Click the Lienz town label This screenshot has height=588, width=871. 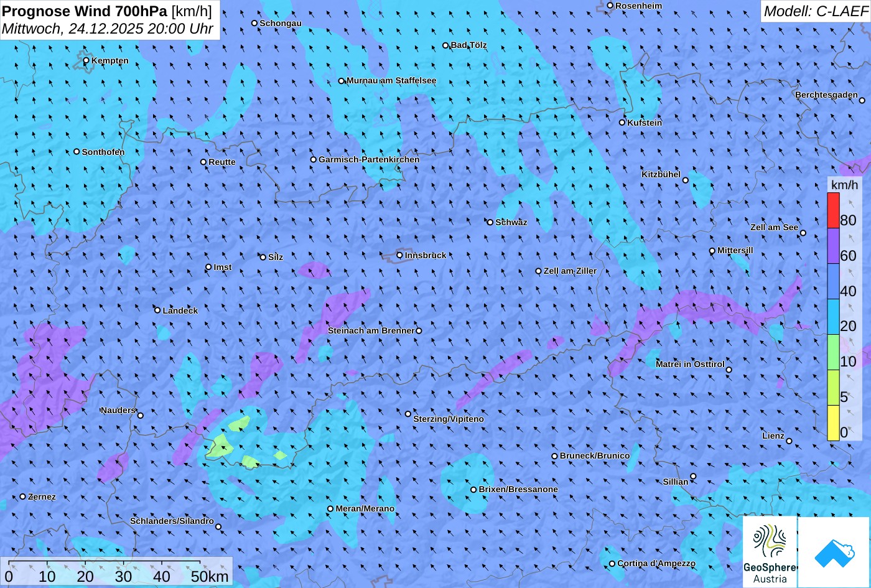click(x=773, y=436)
